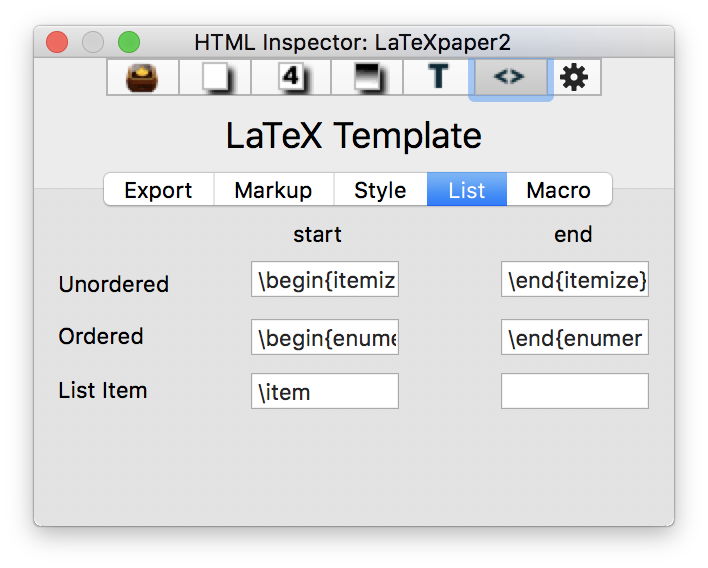
Task: Click the Unordered end field
Action: [575, 280]
